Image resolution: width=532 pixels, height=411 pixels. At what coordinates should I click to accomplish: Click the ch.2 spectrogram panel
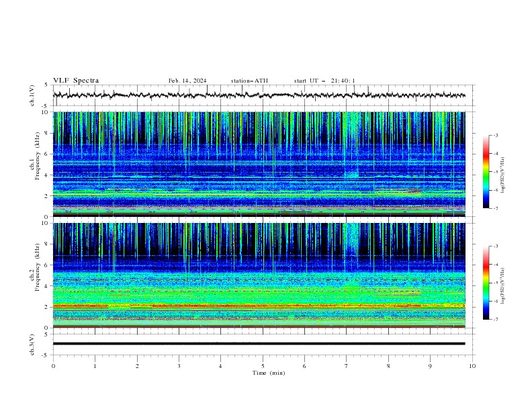(259, 275)
